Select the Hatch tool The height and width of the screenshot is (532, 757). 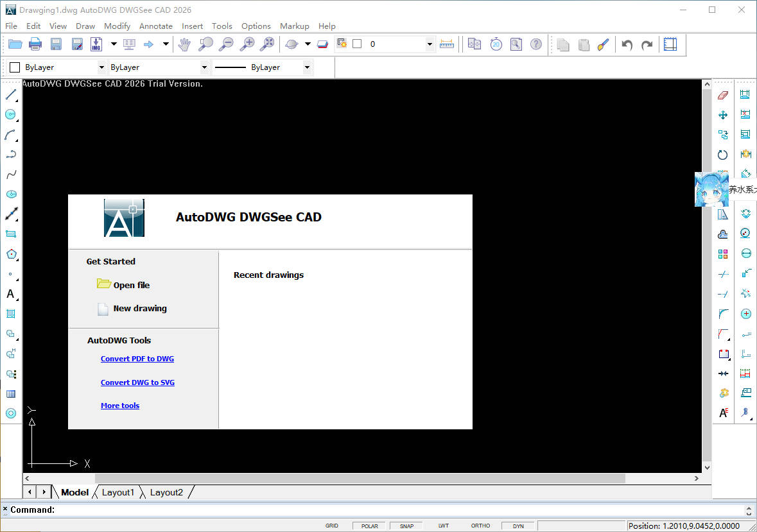[11, 314]
